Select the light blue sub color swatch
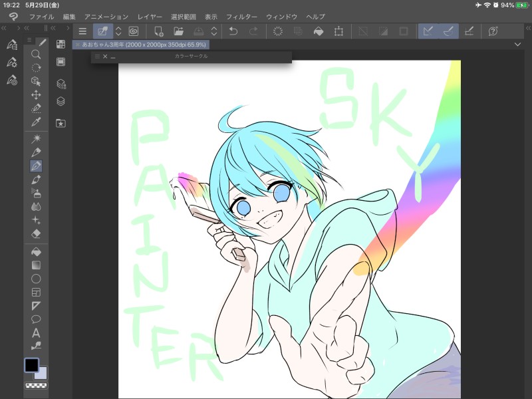 [41, 373]
